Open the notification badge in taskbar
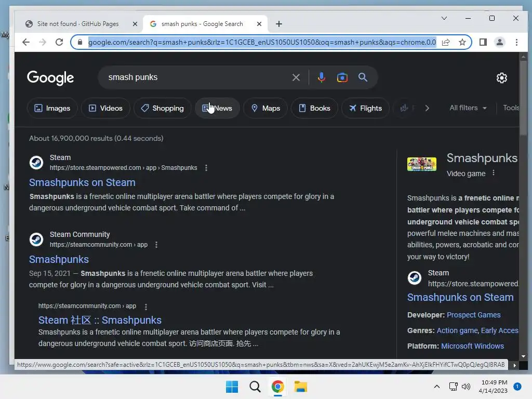The width and height of the screenshot is (532, 399). tap(517, 387)
